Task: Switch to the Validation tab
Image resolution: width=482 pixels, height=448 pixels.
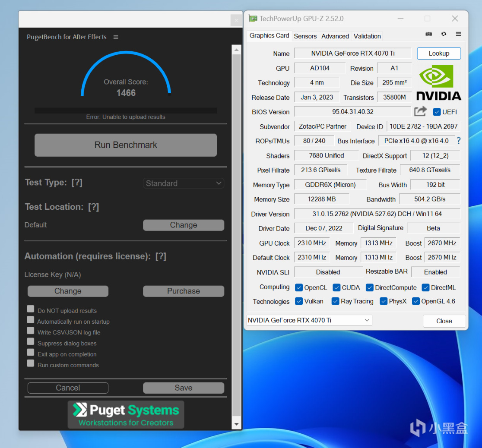Action: pyautogui.click(x=367, y=36)
